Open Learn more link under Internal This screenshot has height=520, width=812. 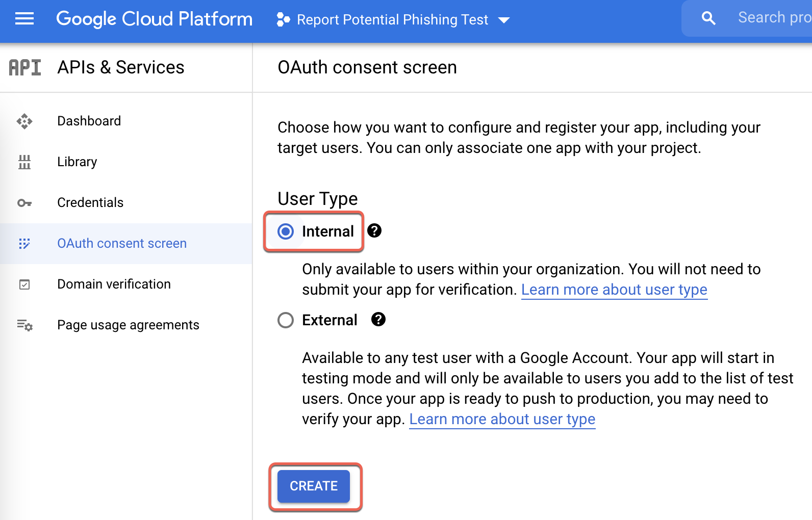[x=614, y=290]
